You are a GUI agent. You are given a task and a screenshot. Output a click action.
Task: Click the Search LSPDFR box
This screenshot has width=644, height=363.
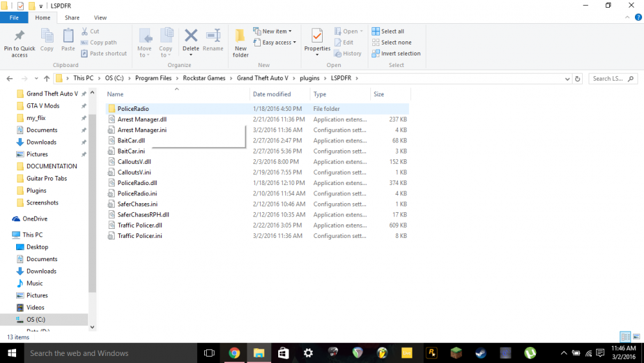[613, 79]
